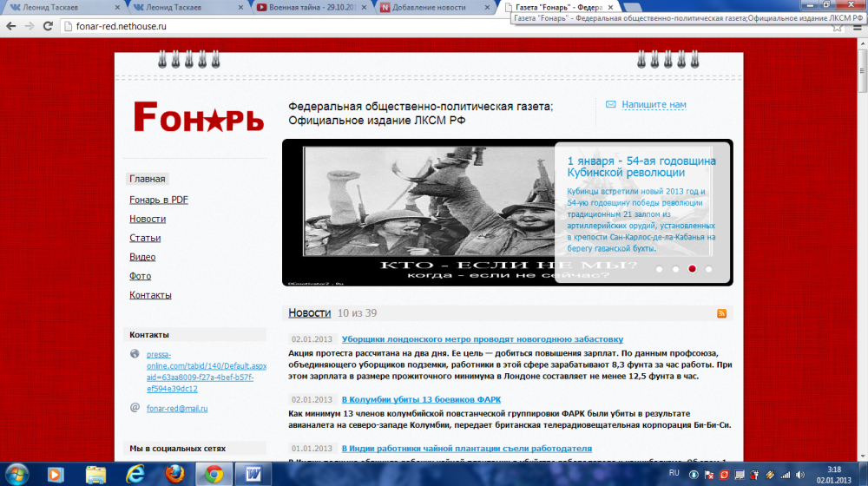This screenshot has width=868, height=486.
Task: Open the Фото menu link
Action: [x=140, y=276]
